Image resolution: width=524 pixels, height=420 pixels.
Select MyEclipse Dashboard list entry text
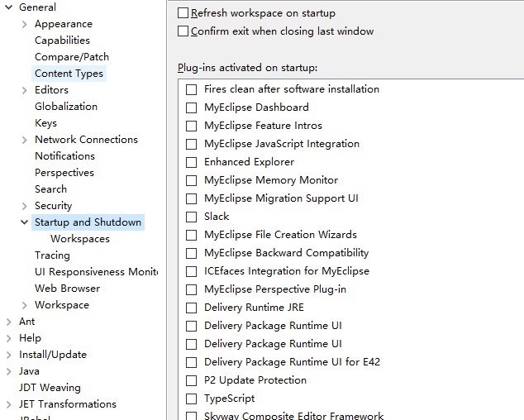[x=256, y=107]
